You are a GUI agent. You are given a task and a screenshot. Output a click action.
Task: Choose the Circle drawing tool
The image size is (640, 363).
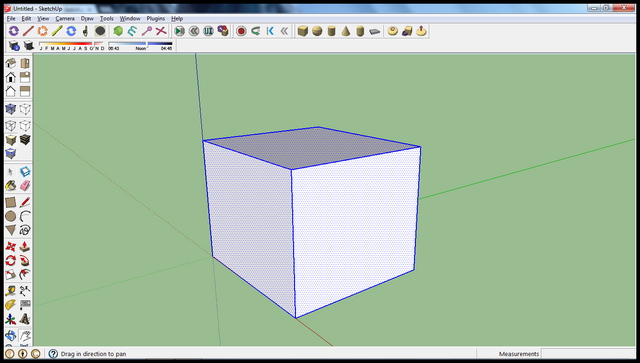[x=11, y=216]
